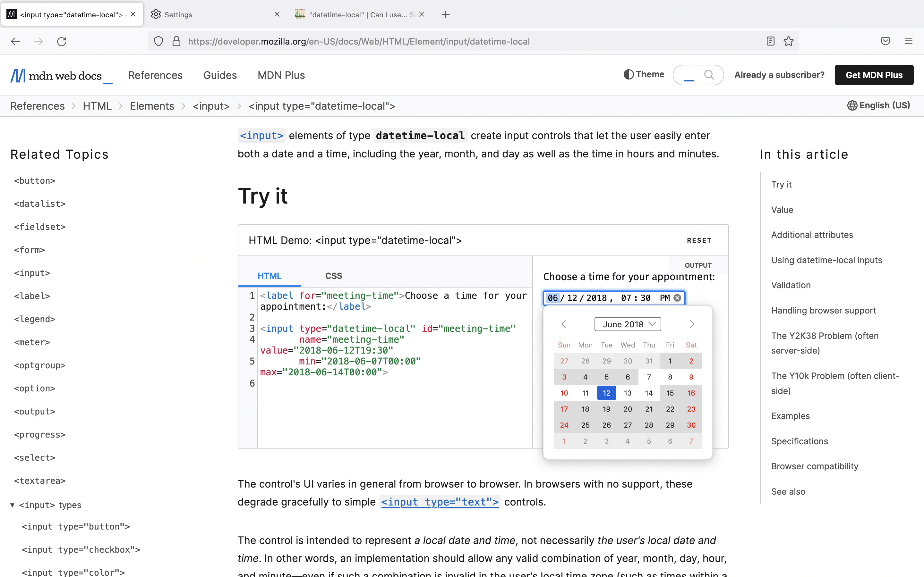Image resolution: width=924 pixels, height=577 pixels.
Task: Bookmark this page with star icon
Action: [x=789, y=41]
